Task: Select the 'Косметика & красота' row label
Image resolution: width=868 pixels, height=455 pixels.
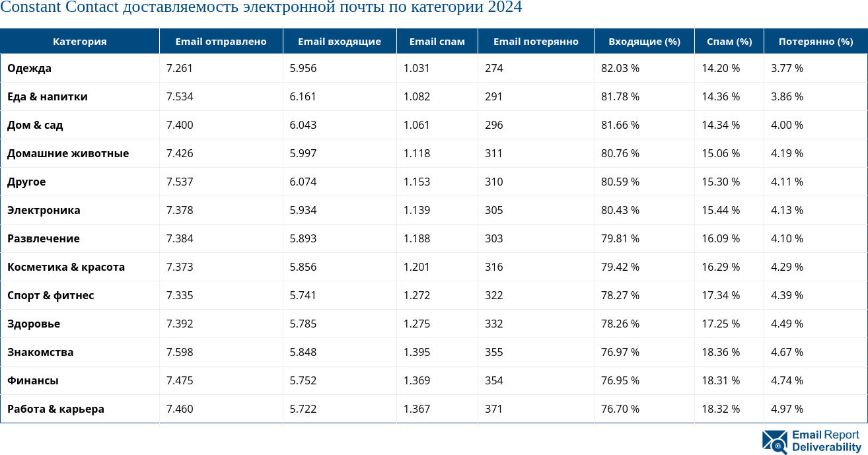Action: [66, 267]
